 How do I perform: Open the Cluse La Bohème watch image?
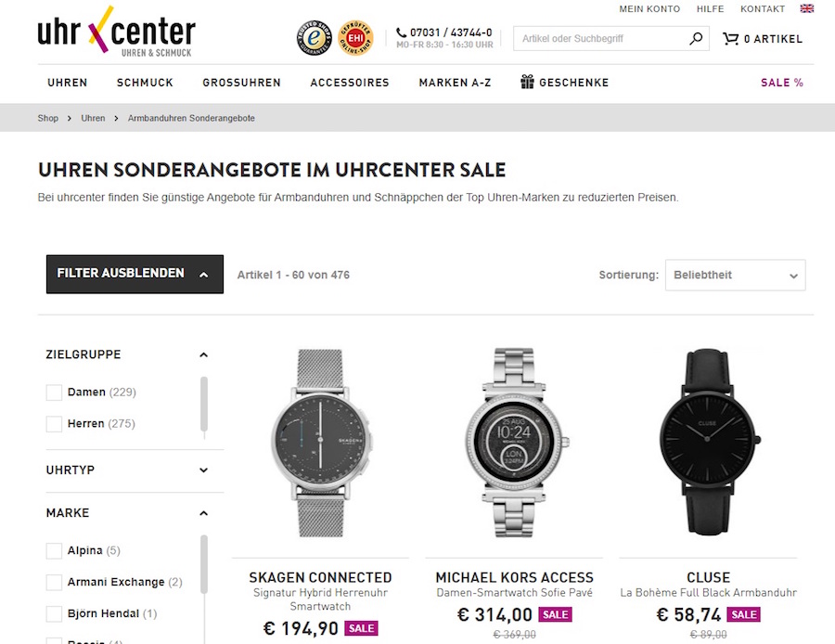[709, 442]
